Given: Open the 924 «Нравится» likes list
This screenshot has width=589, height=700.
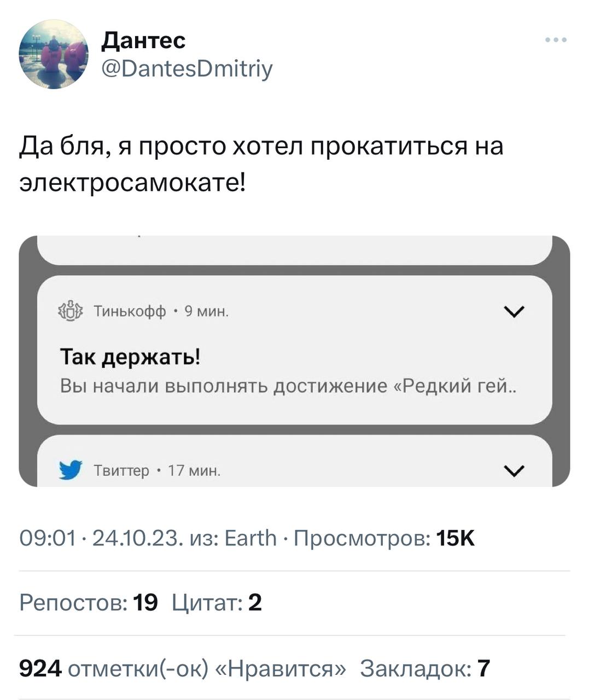Looking at the screenshot, I should [183, 668].
